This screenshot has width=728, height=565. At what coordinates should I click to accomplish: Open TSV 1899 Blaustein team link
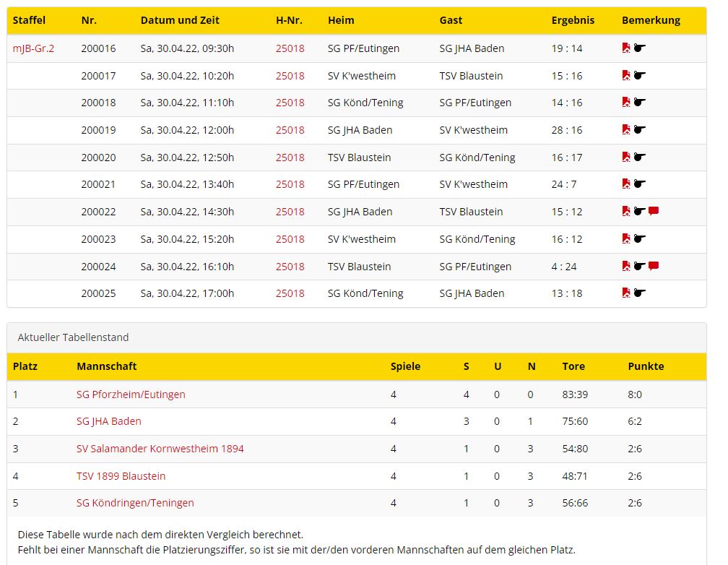[x=121, y=476]
